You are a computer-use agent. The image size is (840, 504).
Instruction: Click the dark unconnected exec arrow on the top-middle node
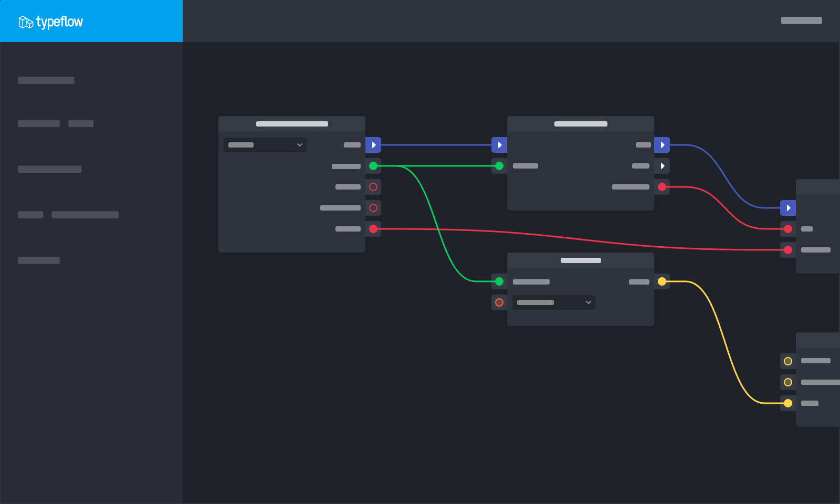pyautogui.click(x=662, y=166)
